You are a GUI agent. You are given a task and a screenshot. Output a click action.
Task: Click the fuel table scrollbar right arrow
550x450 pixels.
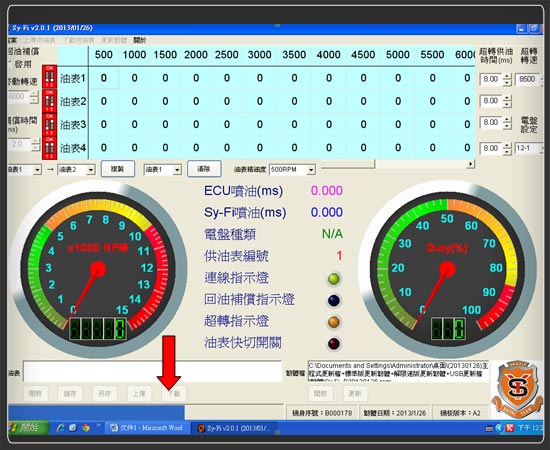(471, 164)
